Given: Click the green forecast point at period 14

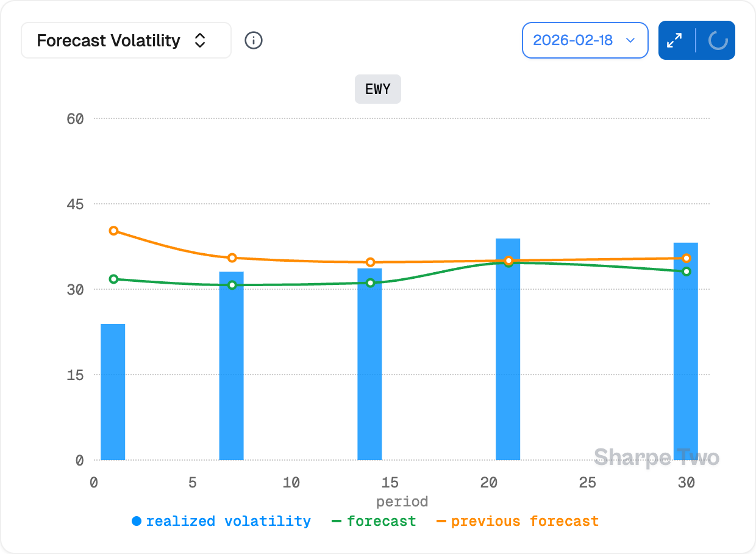Looking at the screenshot, I should (x=370, y=283).
